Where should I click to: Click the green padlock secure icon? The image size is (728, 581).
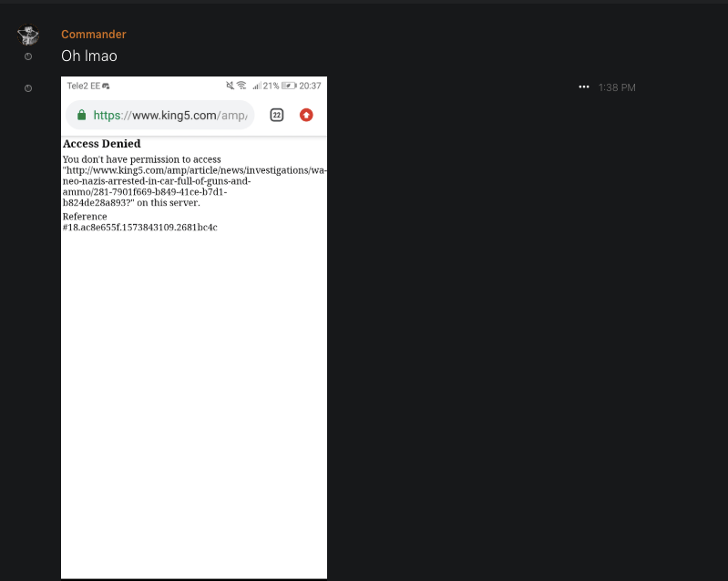[x=81, y=116]
